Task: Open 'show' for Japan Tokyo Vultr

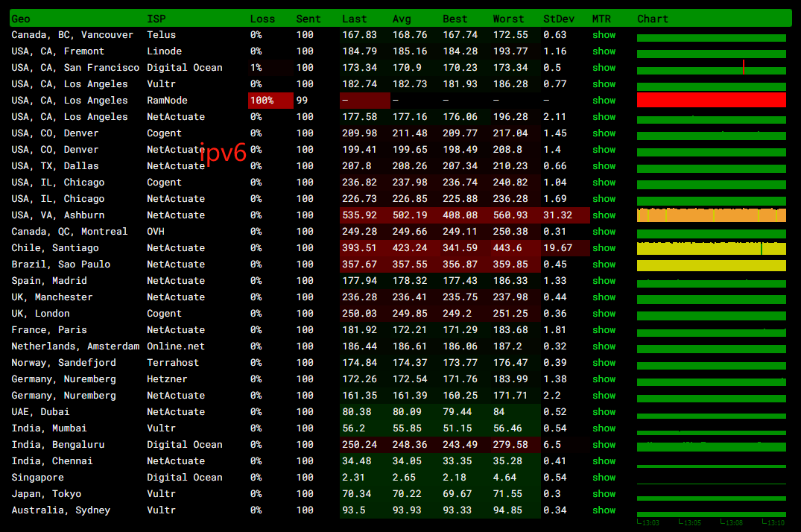Action: coord(604,494)
